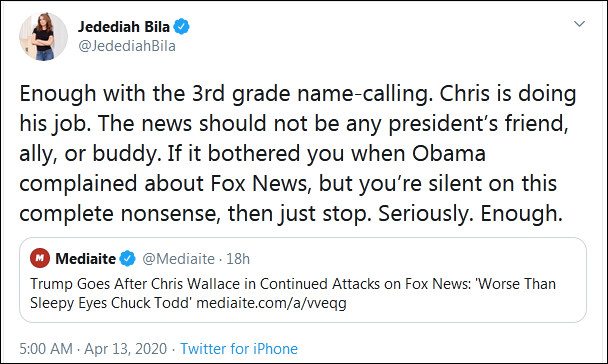Open the mediaite.com/a/vveqg link
Viewport: 608px width, 364px height.
point(271,303)
